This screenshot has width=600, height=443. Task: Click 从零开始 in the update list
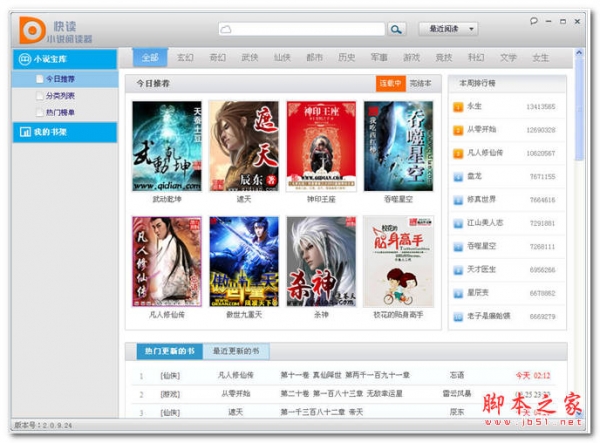(236, 394)
